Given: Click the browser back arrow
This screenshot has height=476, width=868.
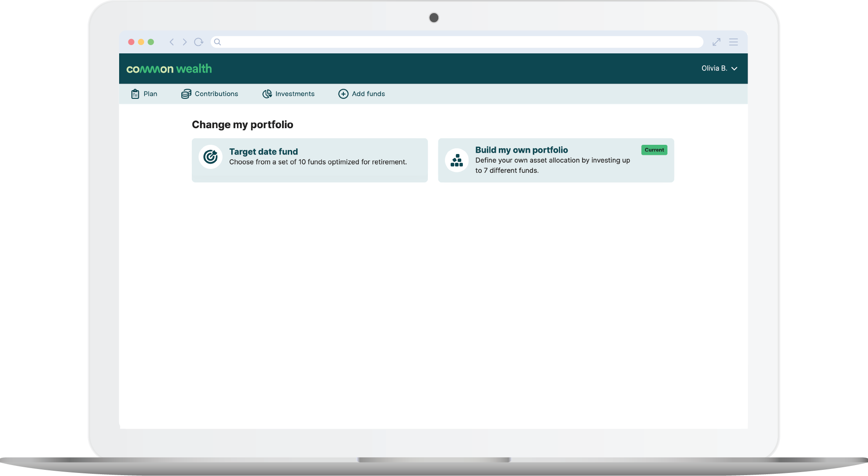Looking at the screenshot, I should tap(172, 42).
